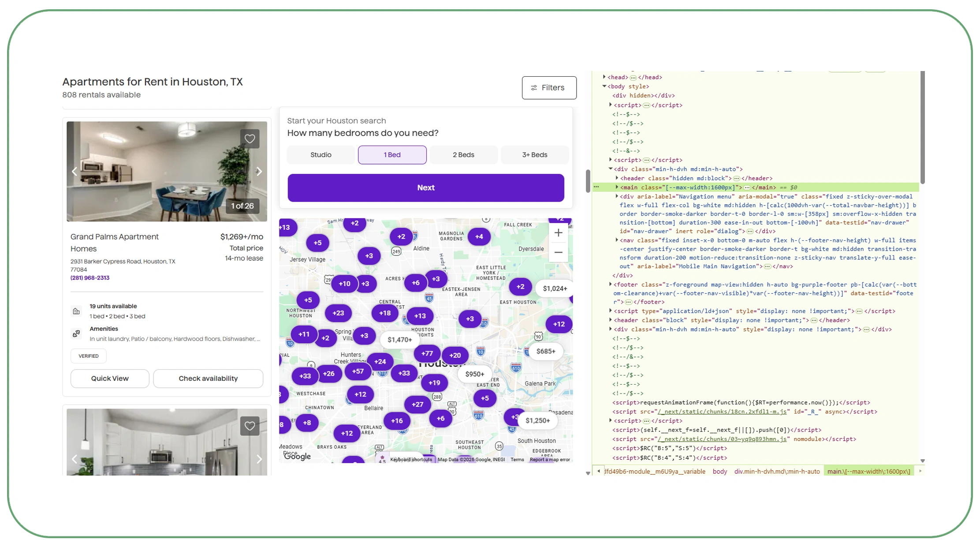Open the +19 map cluster marker

pos(434,383)
